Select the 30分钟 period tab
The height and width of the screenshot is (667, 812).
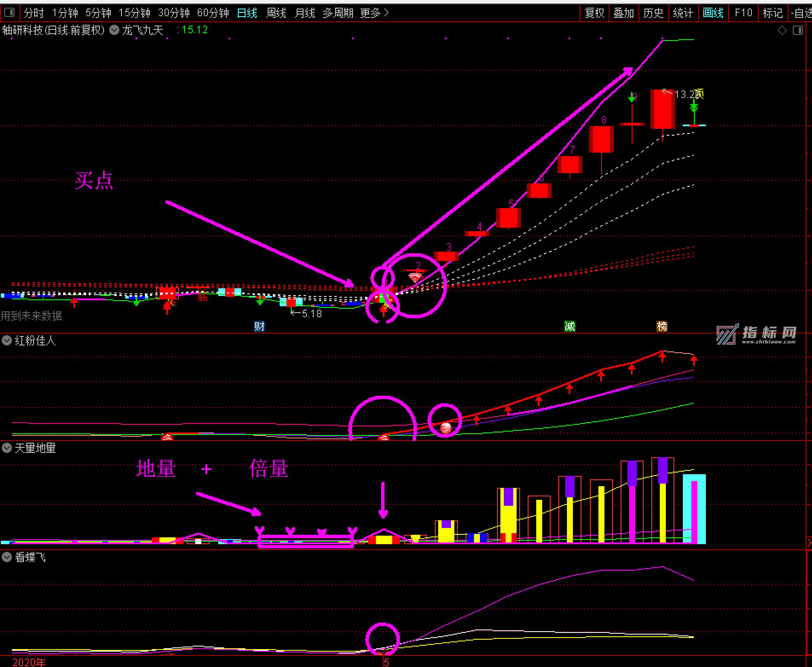pyautogui.click(x=174, y=13)
